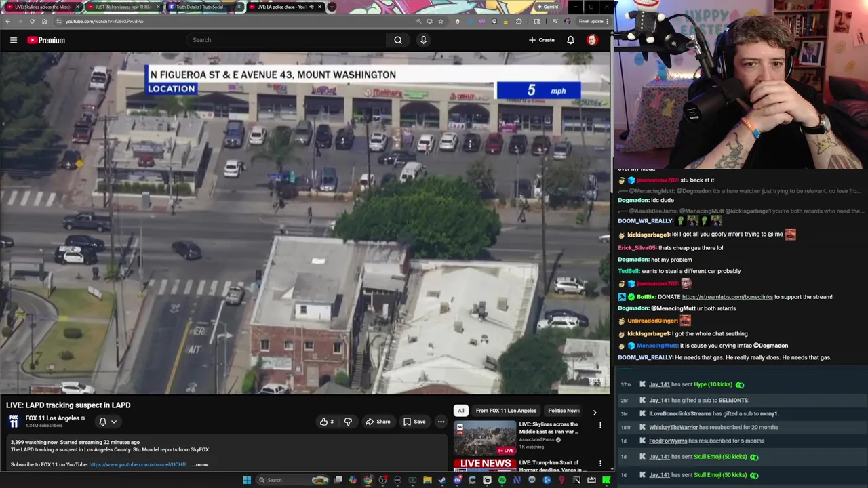Go back in the browser

7,21
